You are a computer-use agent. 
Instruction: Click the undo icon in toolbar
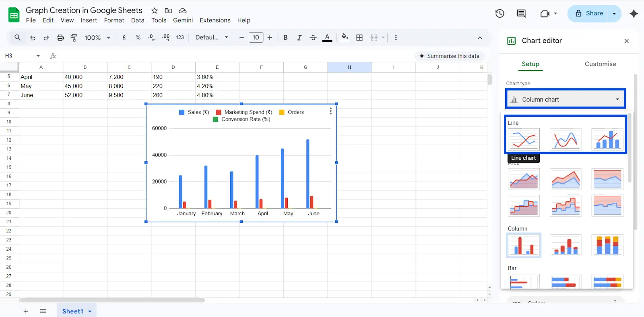(x=33, y=37)
